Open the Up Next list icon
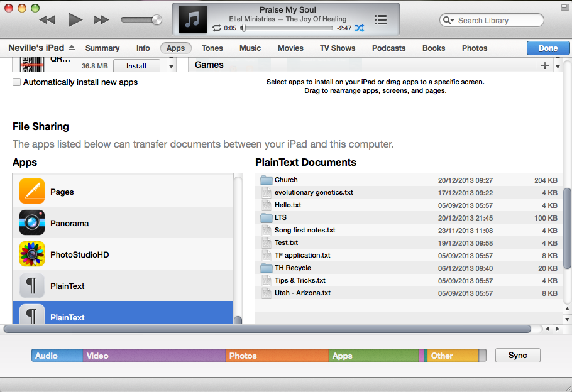572x392 pixels. tap(380, 19)
